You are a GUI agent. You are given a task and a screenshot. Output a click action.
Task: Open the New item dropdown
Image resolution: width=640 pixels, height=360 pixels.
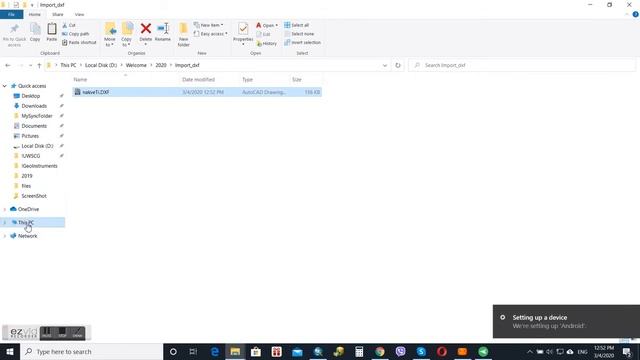pos(209,25)
